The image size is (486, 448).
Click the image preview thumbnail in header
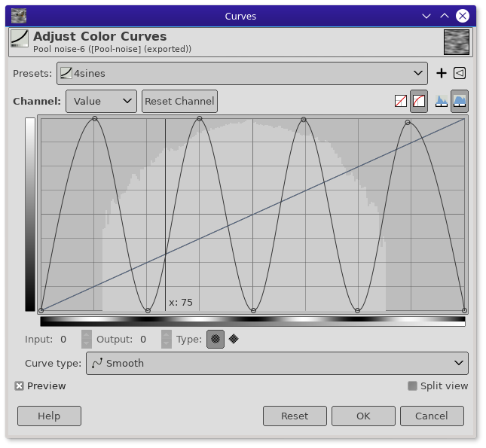click(457, 42)
